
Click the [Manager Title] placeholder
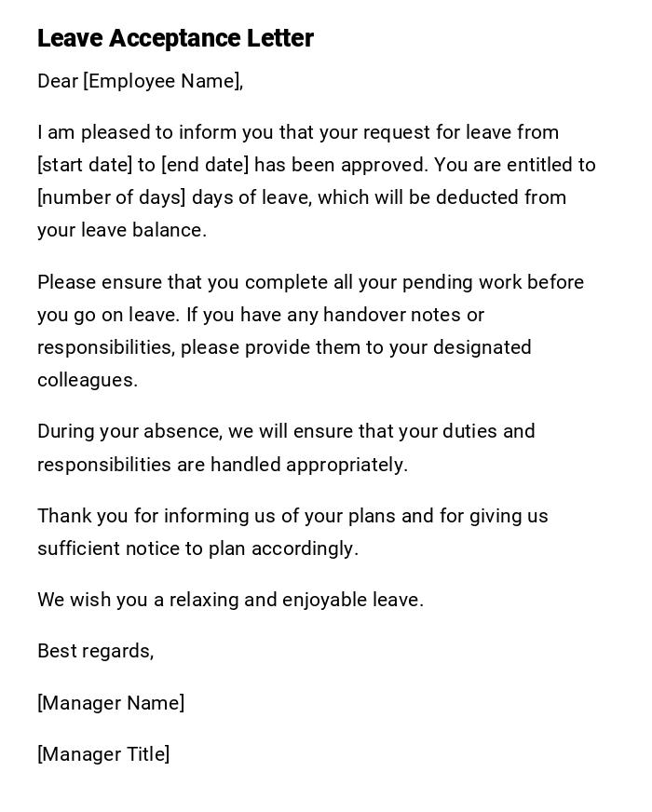click(103, 754)
